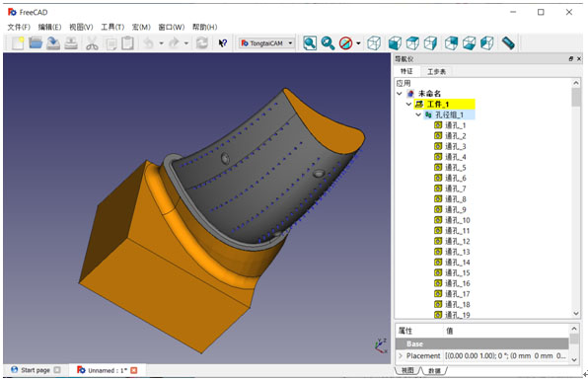Click the measure distance ruler icon
Viewport: 588px width, 380px height.
click(x=508, y=43)
